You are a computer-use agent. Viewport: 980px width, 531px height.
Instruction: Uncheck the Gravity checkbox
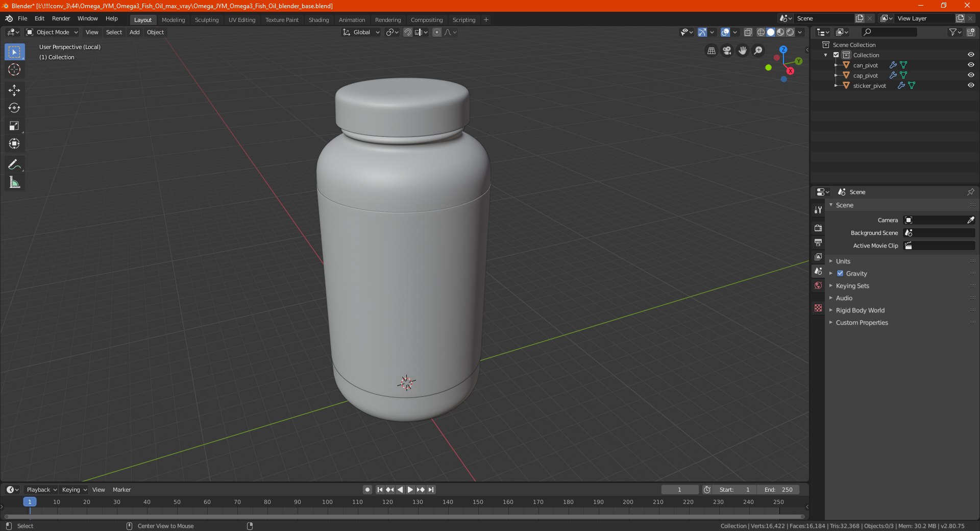(x=840, y=273)
